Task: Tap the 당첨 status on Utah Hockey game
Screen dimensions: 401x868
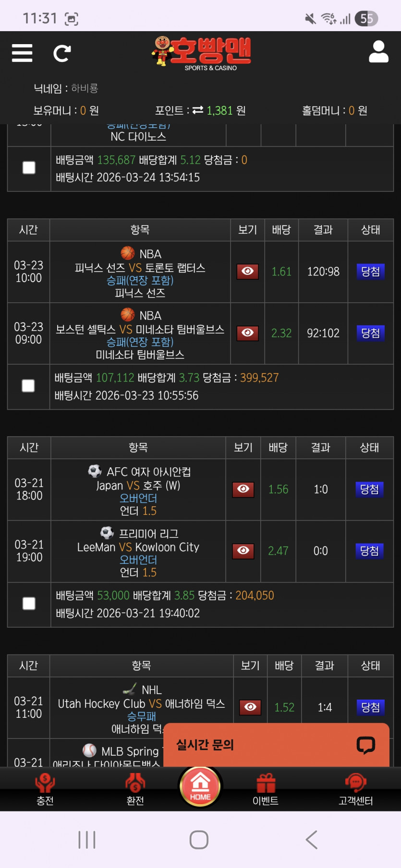Action: [x=370, y=707]
